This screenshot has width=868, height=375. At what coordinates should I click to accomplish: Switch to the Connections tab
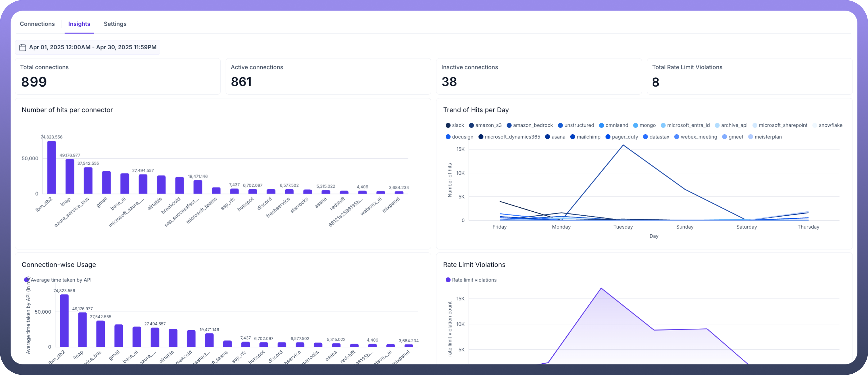click(37, 24)
